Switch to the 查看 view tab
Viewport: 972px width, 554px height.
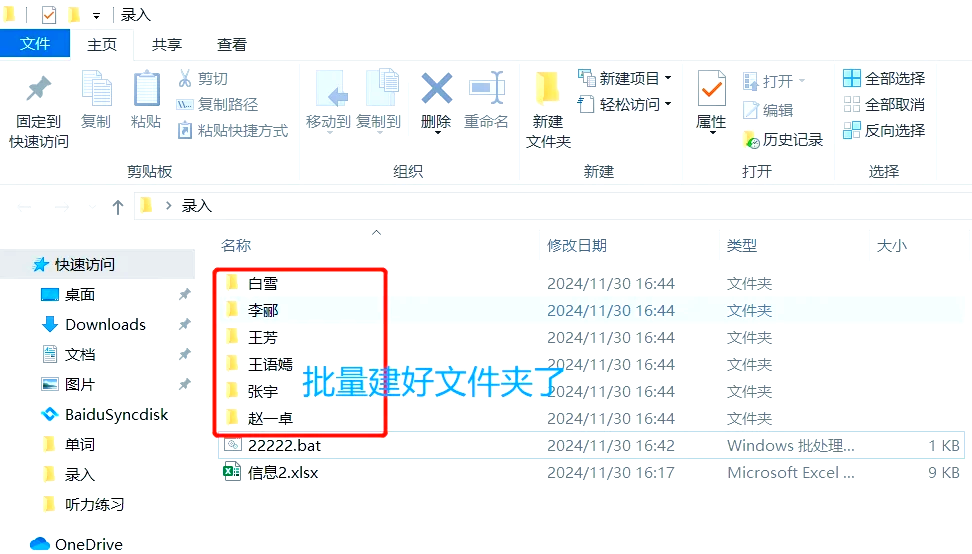tap(232, 45)
